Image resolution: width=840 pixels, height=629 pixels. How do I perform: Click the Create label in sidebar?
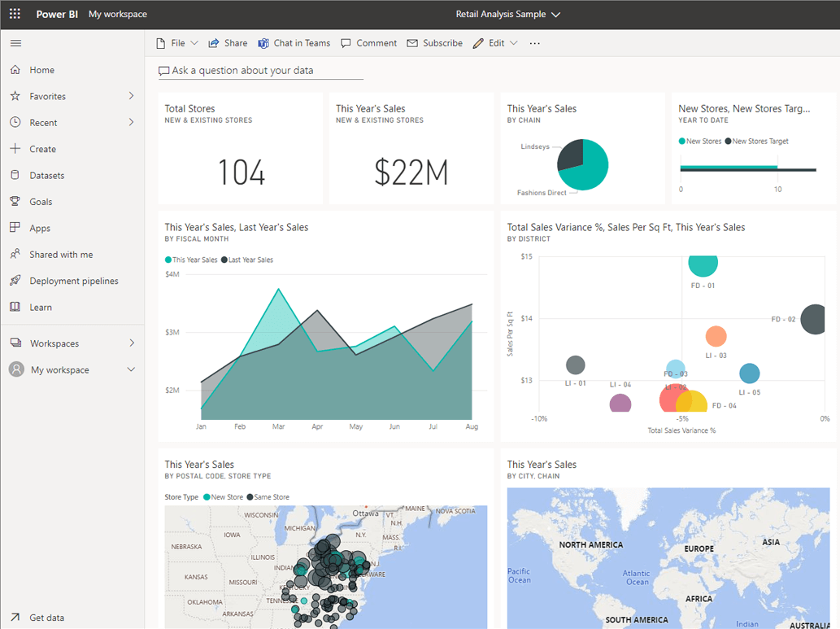coord(43,149)
